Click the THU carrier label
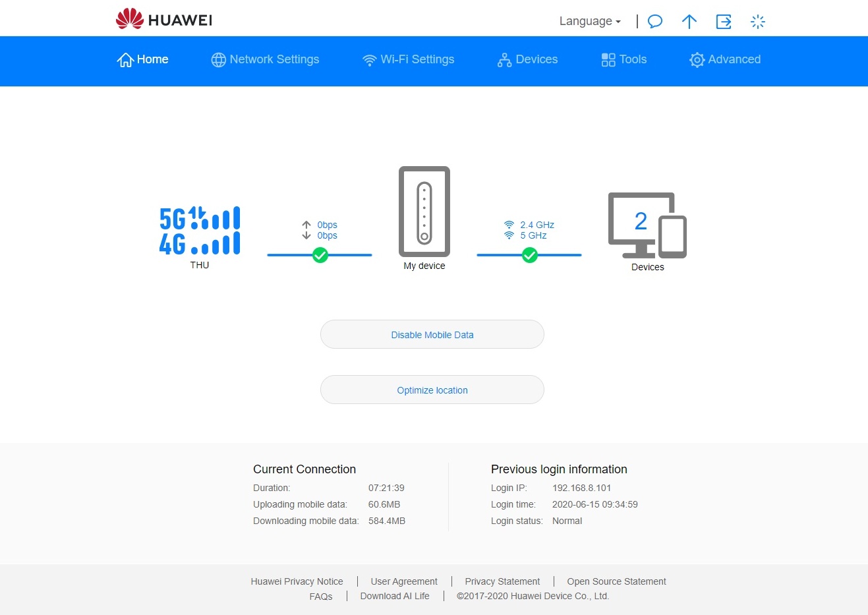Screen dimensions: 868x615 pyautogui.click(x=200, y=265)
